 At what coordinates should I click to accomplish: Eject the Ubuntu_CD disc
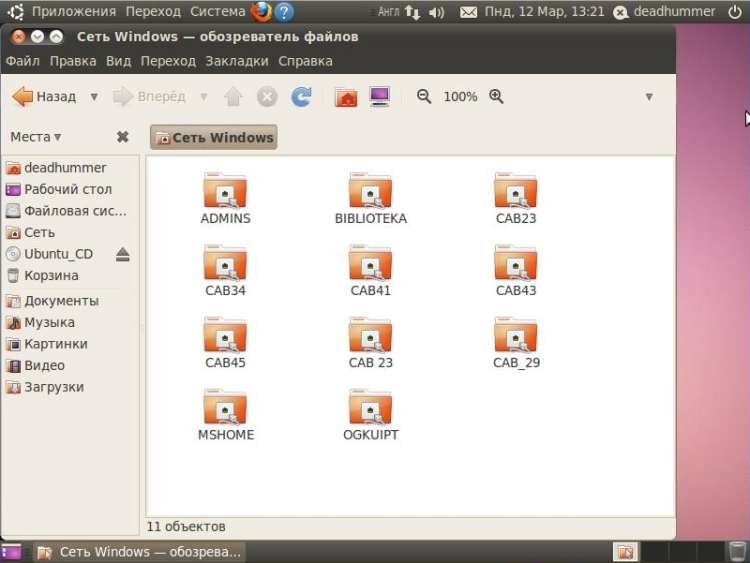(x=122, y=254)
